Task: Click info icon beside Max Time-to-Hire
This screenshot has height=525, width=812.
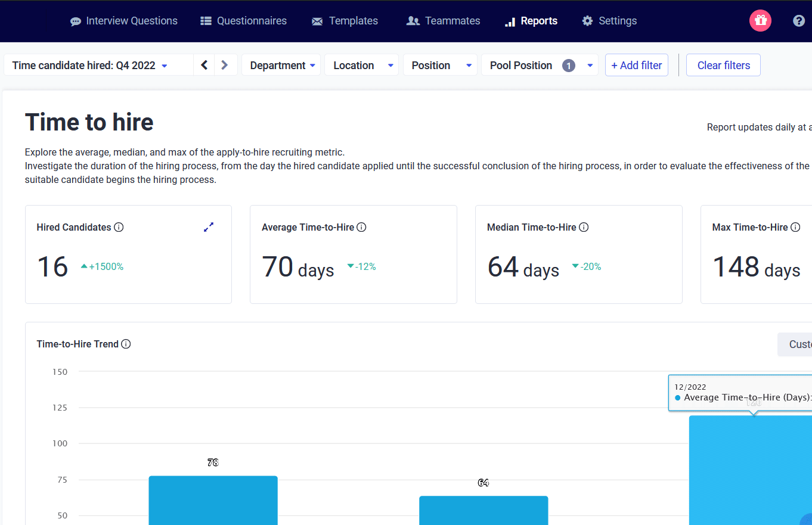Action: click(795, 227)
